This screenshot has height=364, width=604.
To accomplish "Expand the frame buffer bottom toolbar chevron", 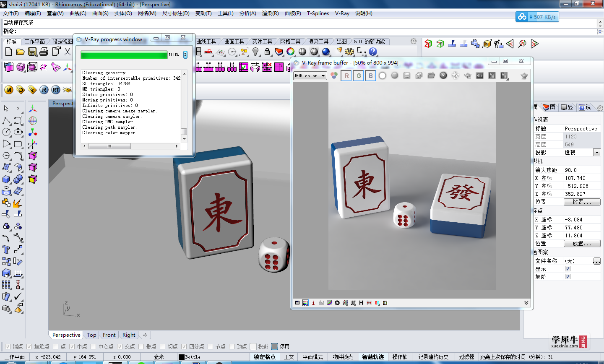I will tap(526, 303).
